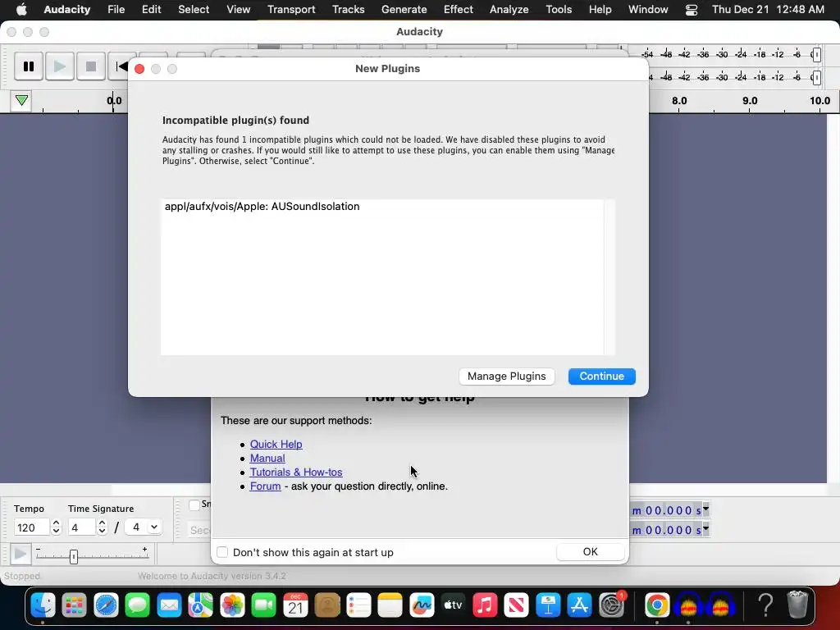Screen dimensions: 840x630
Task: Open Control Center in the menu bar
Action: click(692, 10)
